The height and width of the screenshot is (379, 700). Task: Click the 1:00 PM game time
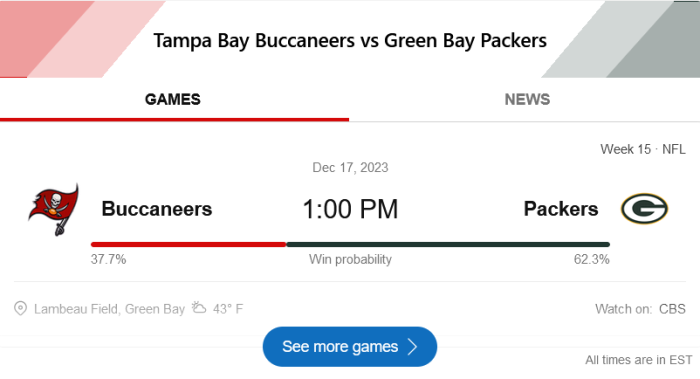click(350, 209)
